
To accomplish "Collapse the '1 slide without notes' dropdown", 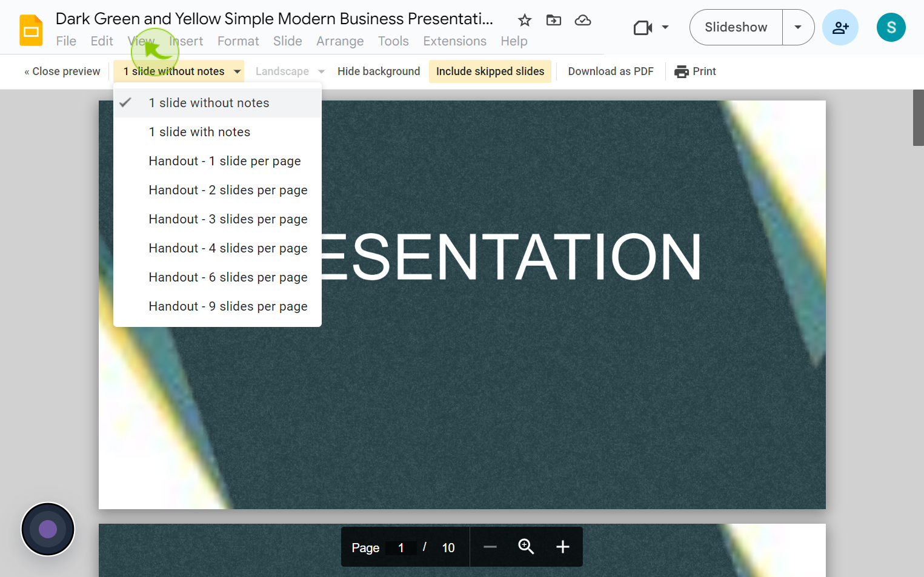I will pos(179,71).
